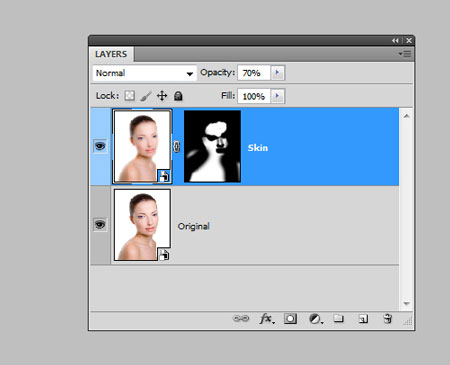The image size is (450, 365).
Task: Select the Skin layer mask thumbnail
Action: (212, 146)
